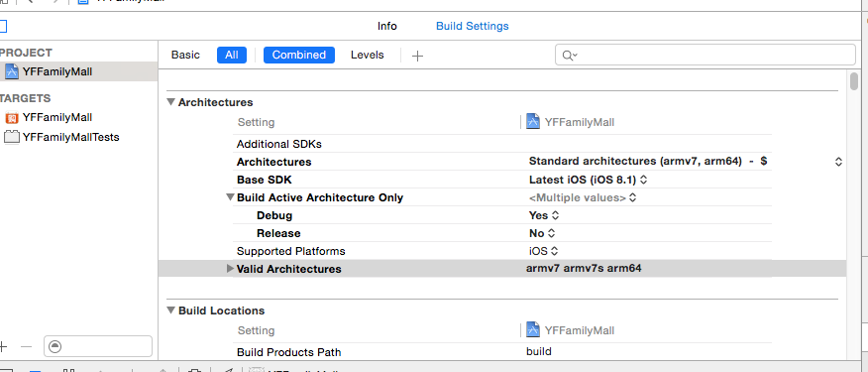
Task: Expand the Valid Architectures row
Action: (230, 268)
